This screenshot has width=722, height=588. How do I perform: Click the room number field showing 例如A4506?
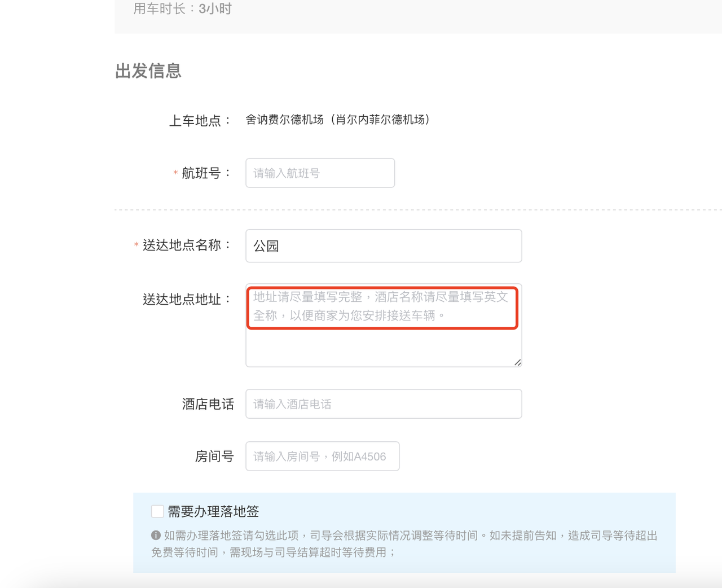[322, 456]
